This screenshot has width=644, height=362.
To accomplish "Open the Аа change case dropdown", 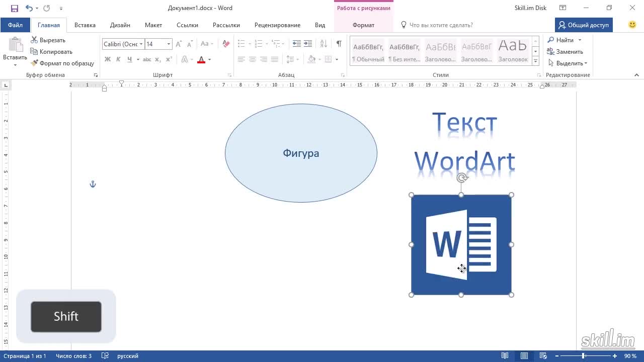I will click(207, 44).
